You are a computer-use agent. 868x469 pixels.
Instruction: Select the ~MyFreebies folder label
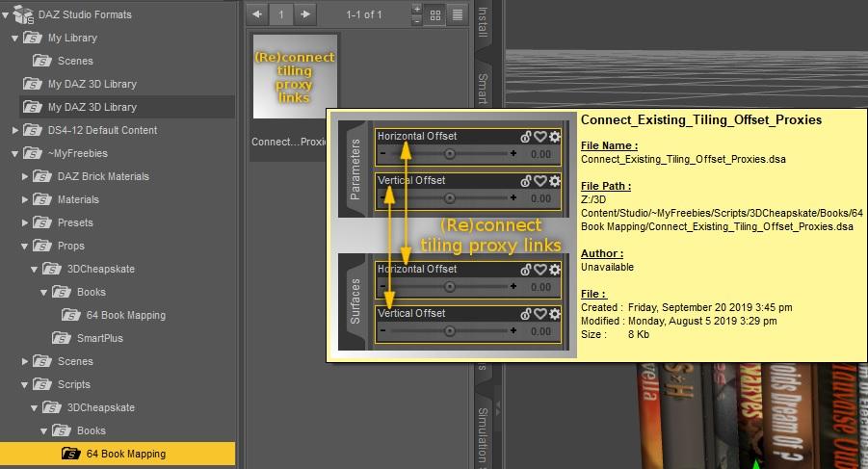click(77, 153)
